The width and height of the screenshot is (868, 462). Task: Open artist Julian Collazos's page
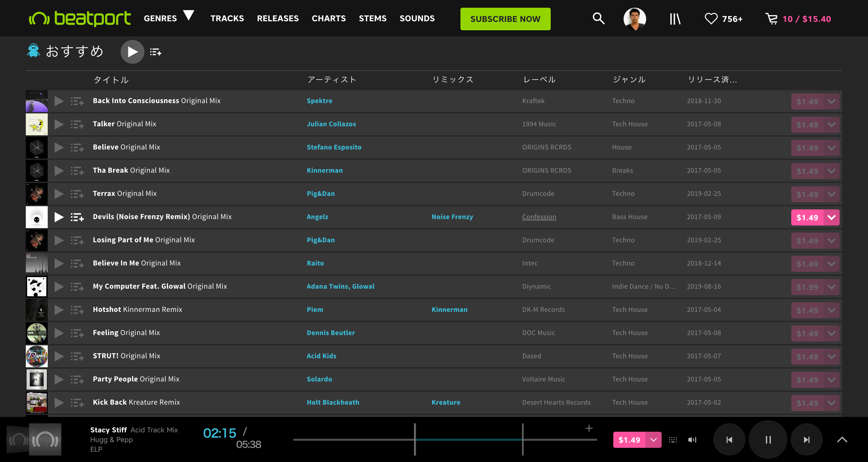[x=331, y=124]
